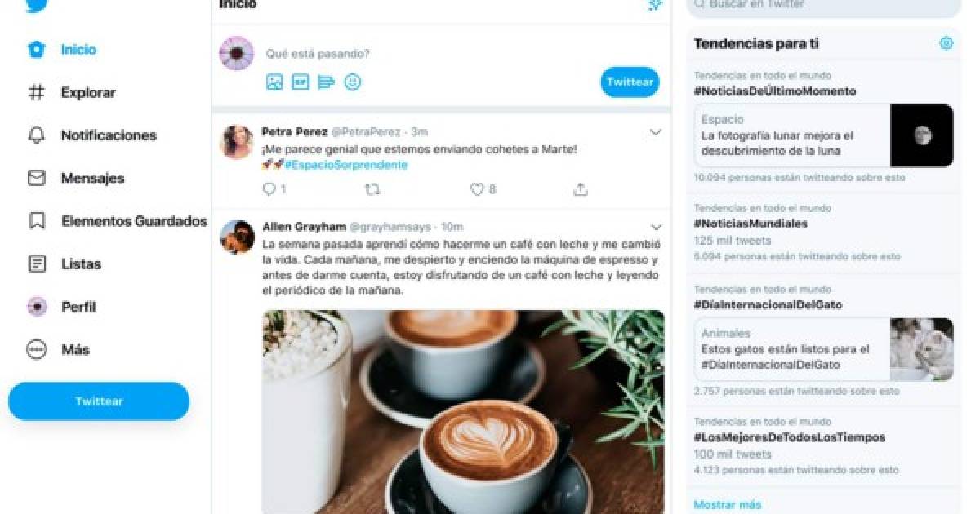Viewport: 980px width, 514px height.
Task: Retweet Petra Perez's post
Action: click(372, 189)
